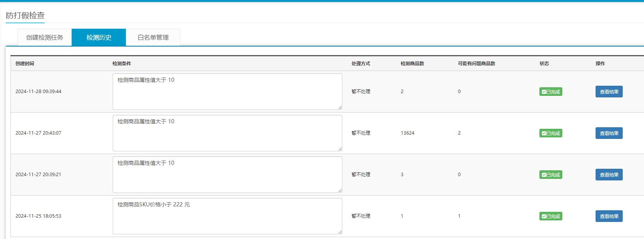This screenshot has width=644, height=239.
Task: Open 查看结果 for the 2024-11-27 20:39:21 task
Action: pos(609,175)
